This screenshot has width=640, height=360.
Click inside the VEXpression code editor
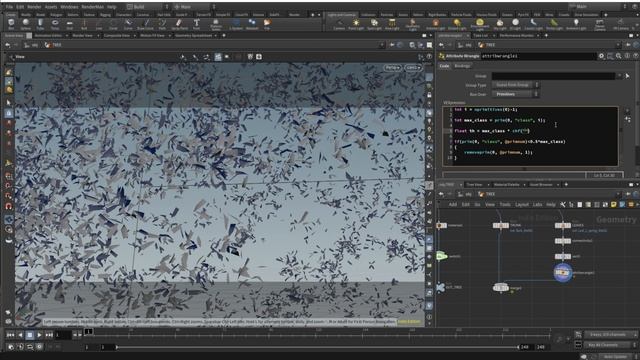[x=530, y=136]
